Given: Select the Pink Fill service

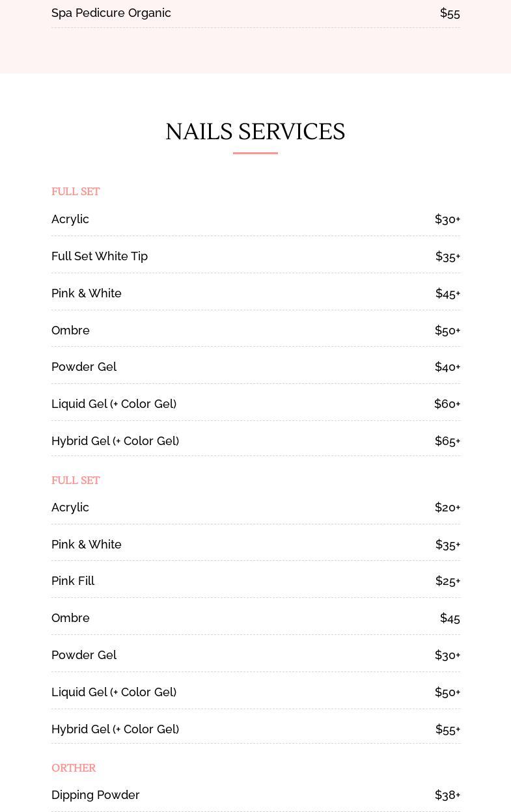Looking at the screenshot, I should pos(73,581).
